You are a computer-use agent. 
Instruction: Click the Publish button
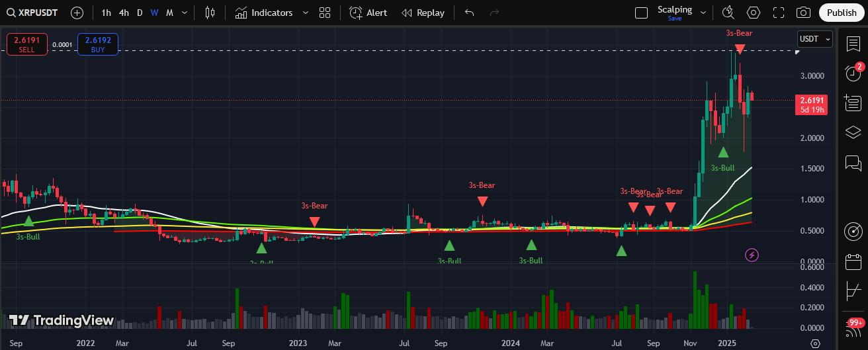pyautogui.click(x=841, y=13)
